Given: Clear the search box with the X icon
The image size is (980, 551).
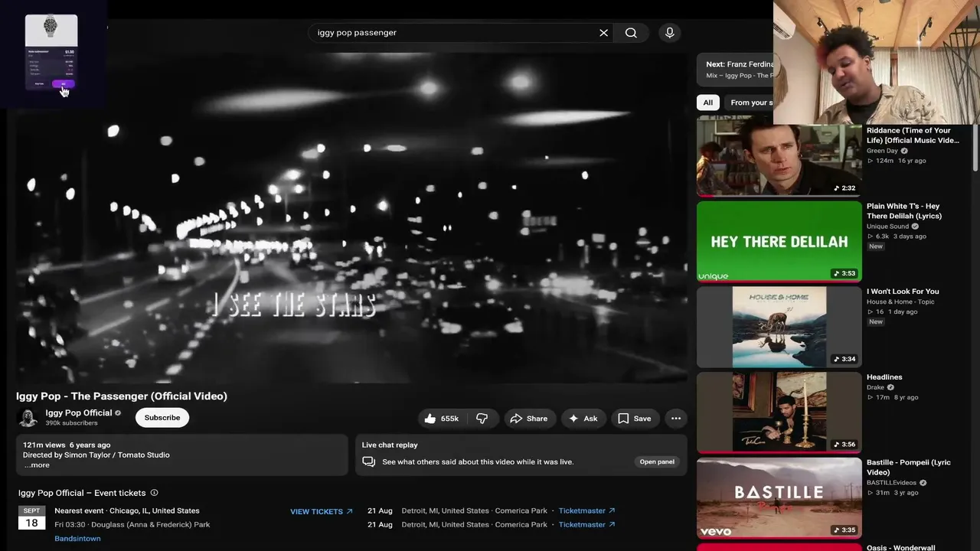Looking at the screenshot, I should tap(603, 33).
